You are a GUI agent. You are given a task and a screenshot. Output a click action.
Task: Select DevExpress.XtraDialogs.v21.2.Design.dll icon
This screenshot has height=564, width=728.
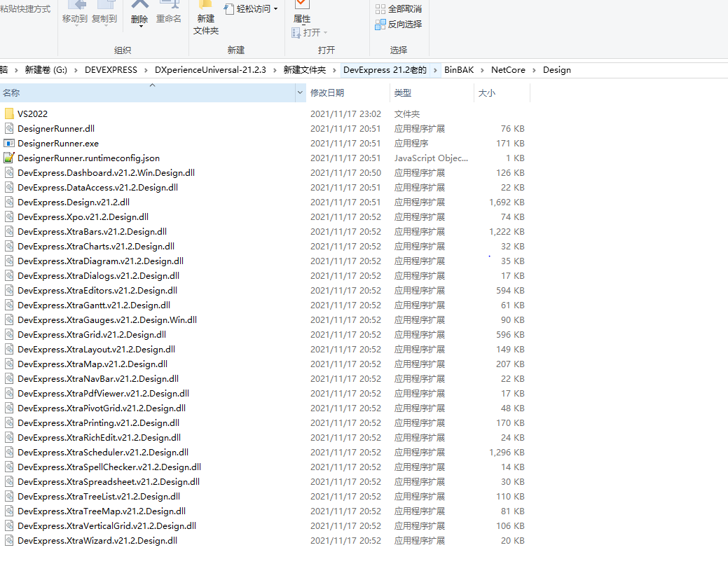9,276
